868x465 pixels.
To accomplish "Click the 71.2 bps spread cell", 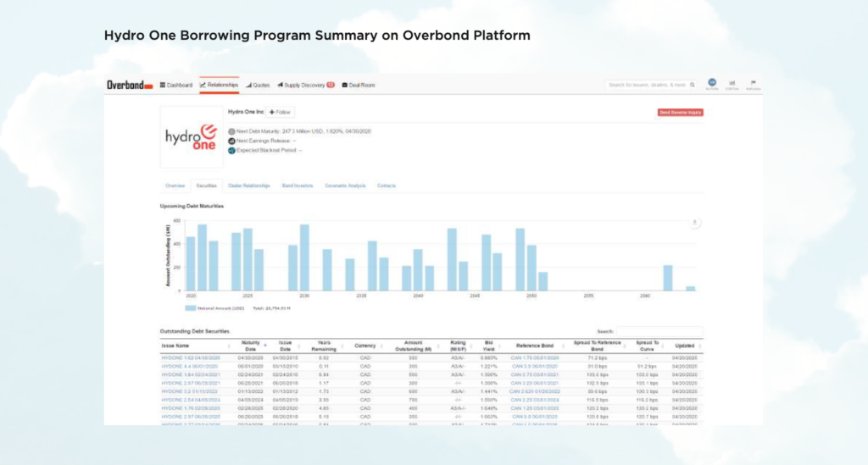I will (x=597, y=358).
